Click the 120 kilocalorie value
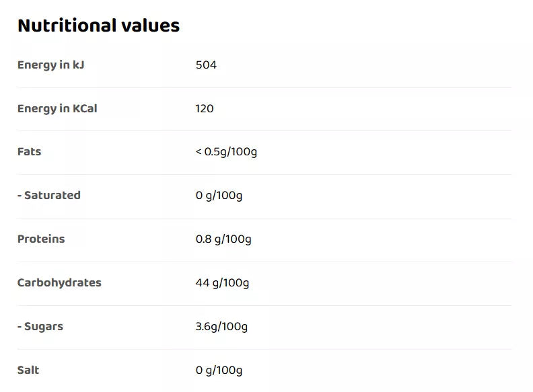The height and width of the screenshot is (392, 533). point(205,108)
